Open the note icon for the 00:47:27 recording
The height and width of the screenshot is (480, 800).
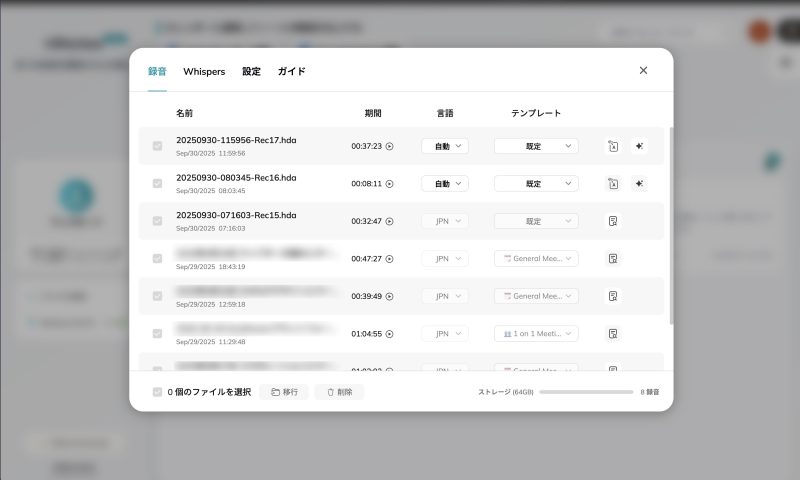pyautogui.click(x=613, y=259)
